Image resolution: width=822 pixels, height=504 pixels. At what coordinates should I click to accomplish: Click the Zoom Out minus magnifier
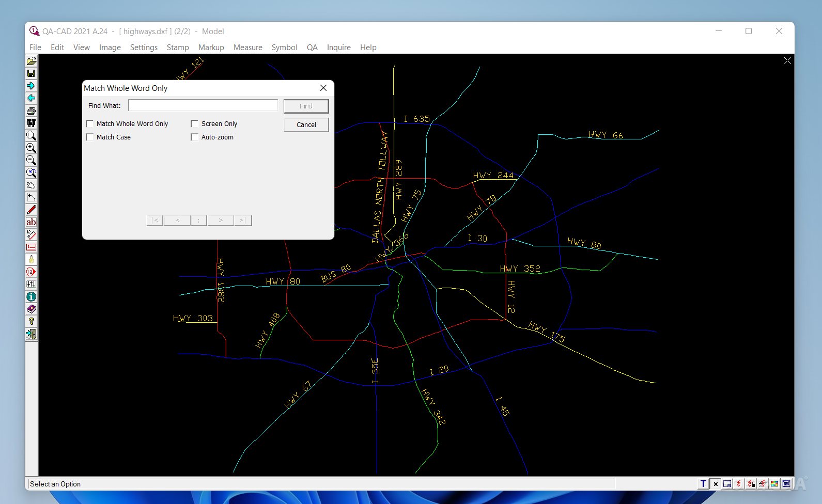31,160
